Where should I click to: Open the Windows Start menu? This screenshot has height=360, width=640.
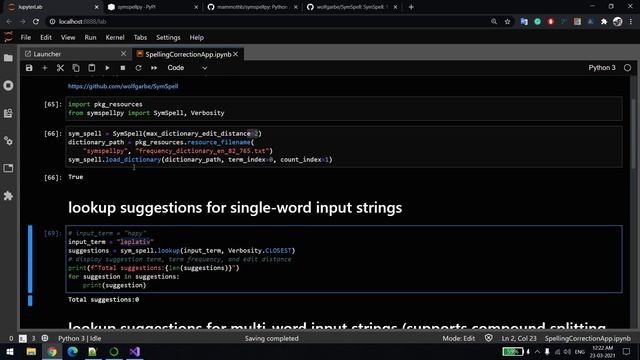[10, 351]
